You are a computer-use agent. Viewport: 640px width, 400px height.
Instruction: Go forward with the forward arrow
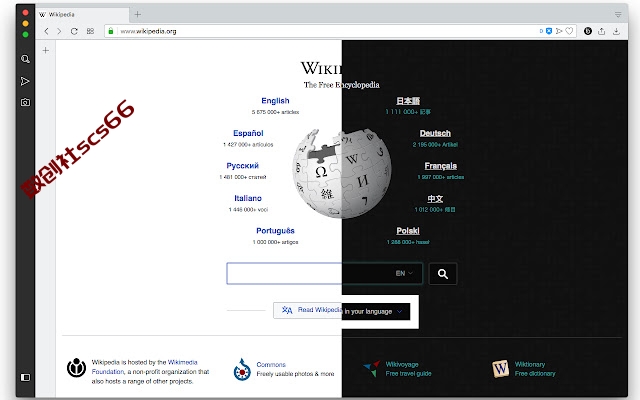(x=59, y=31)
